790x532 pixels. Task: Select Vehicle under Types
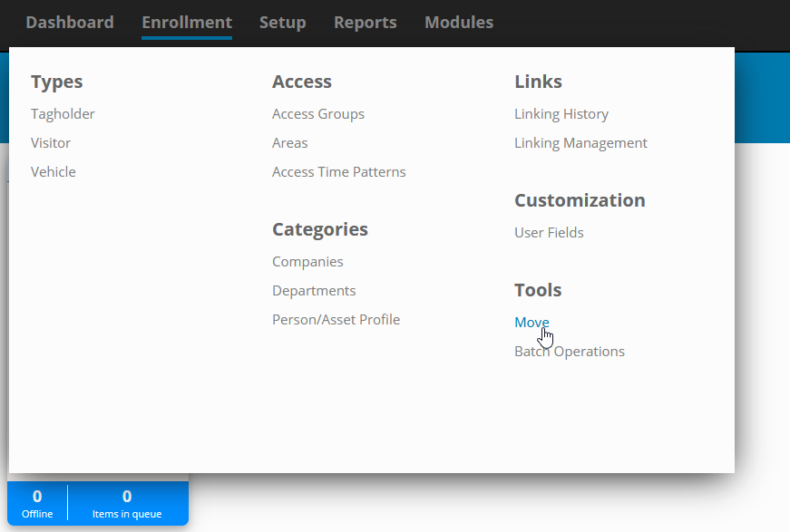tap(53, 171)
